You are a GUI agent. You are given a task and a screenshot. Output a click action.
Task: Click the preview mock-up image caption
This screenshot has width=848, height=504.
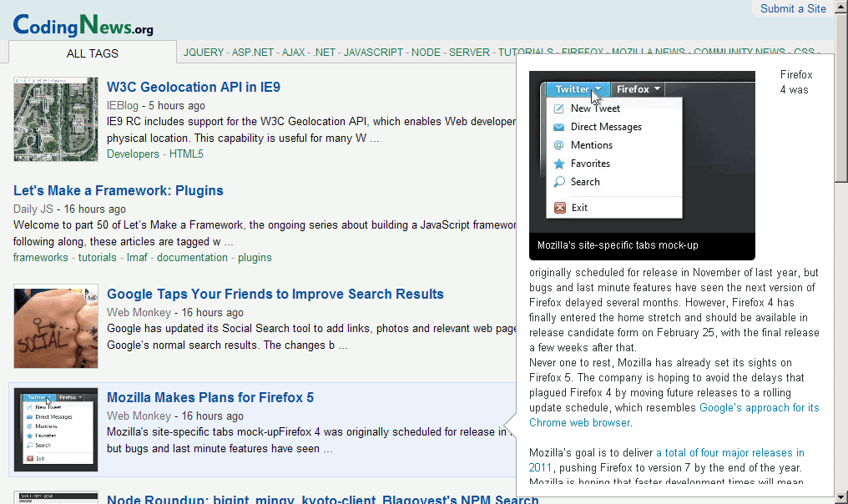(618, 245)
